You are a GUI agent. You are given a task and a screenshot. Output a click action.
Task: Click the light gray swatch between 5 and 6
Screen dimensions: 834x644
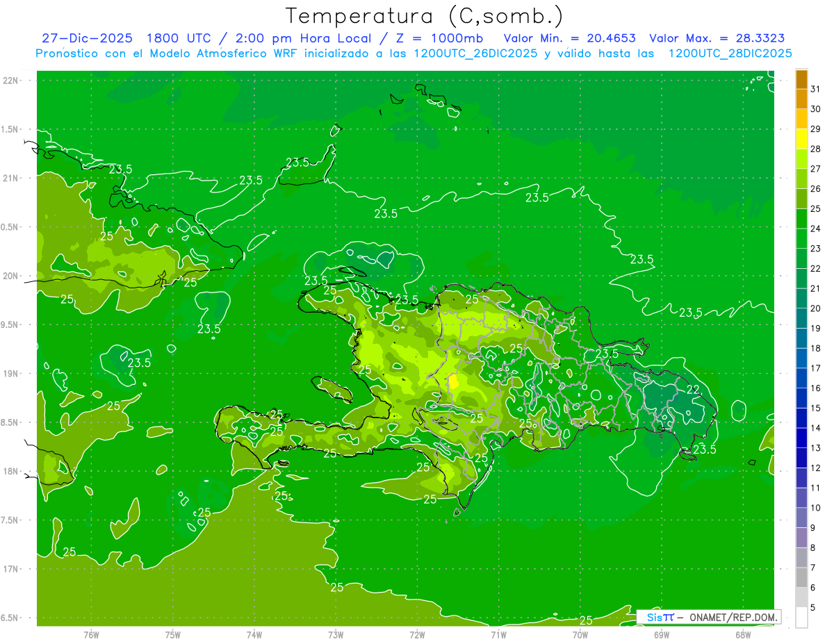pyautogui.click(x=801, y=598)
